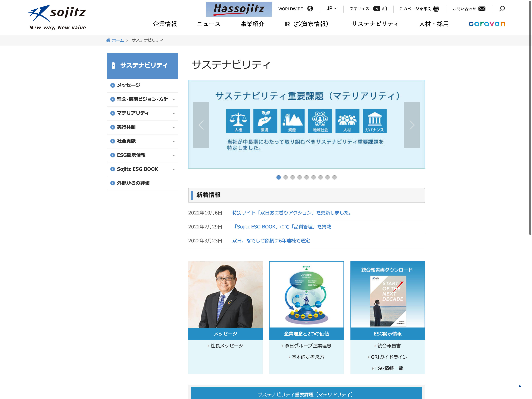Screen dimensions: 532x399
Task: Click ホーム breadcrumb link
Action: pos(118,40)
